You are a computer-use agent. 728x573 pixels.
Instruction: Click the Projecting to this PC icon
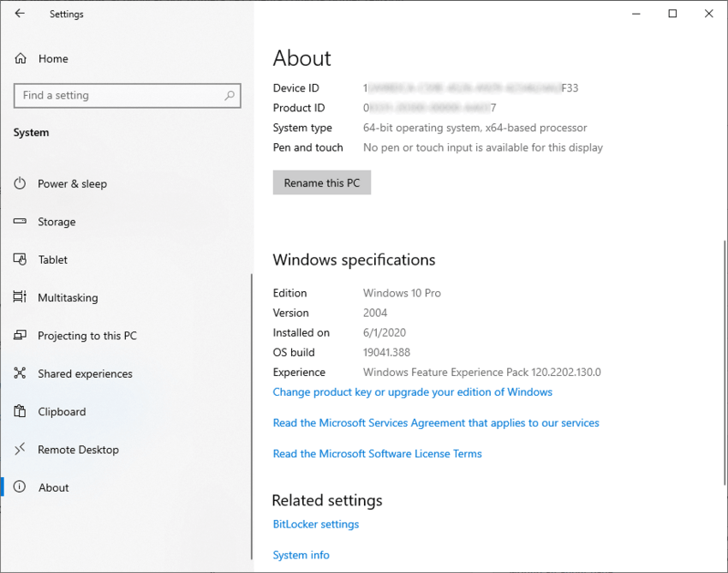tap(19, 336)
